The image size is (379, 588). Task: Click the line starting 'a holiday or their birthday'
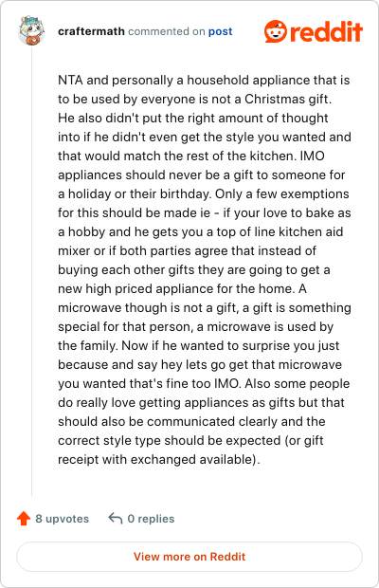204,193
